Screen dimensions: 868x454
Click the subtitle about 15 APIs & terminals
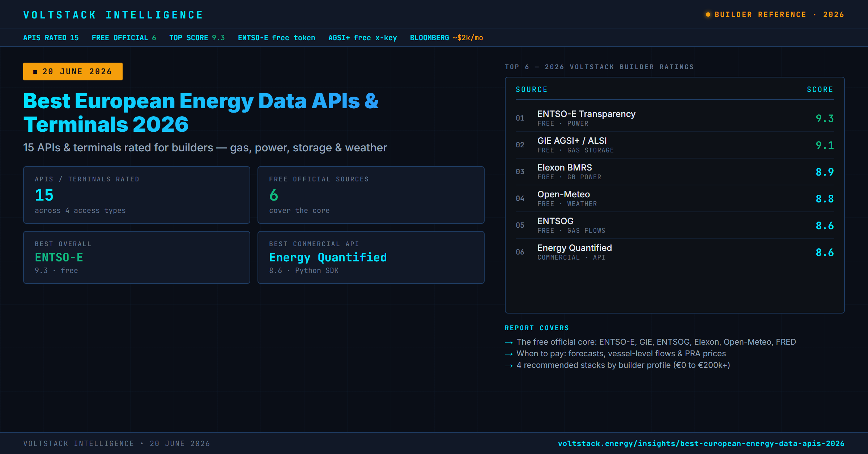[x=205, y=147]
